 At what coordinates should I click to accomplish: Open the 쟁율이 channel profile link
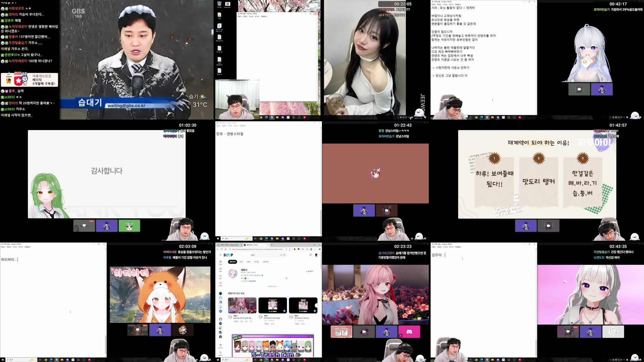coord(244,270)
